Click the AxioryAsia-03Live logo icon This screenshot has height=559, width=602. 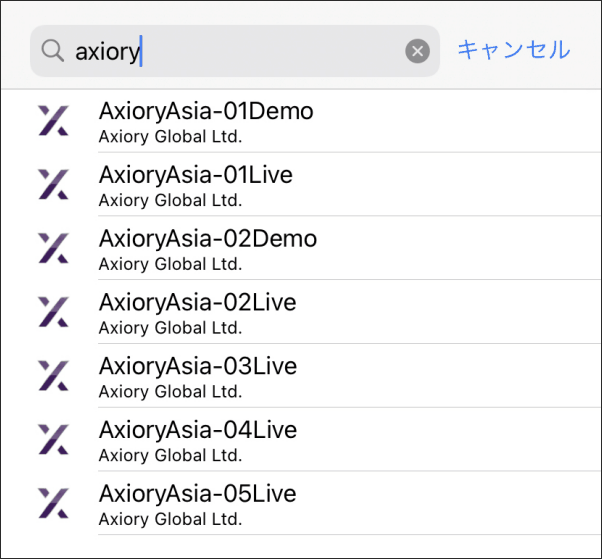pos(53,377)
